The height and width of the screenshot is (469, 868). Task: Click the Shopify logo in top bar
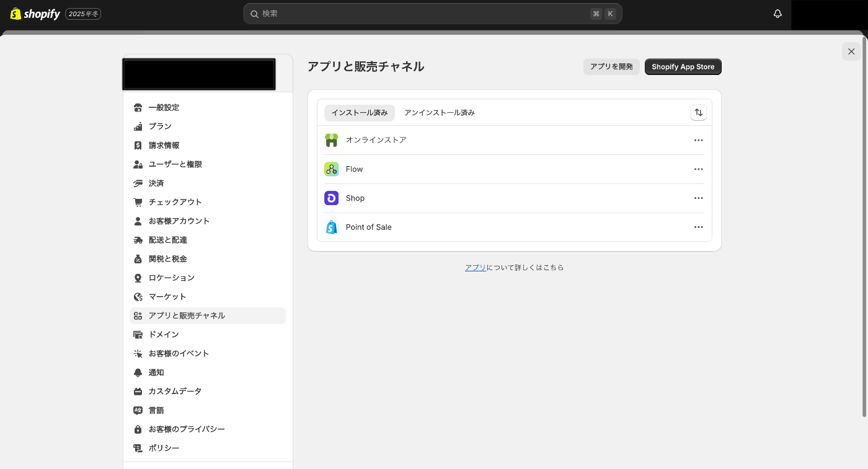[x=35, y=14]
